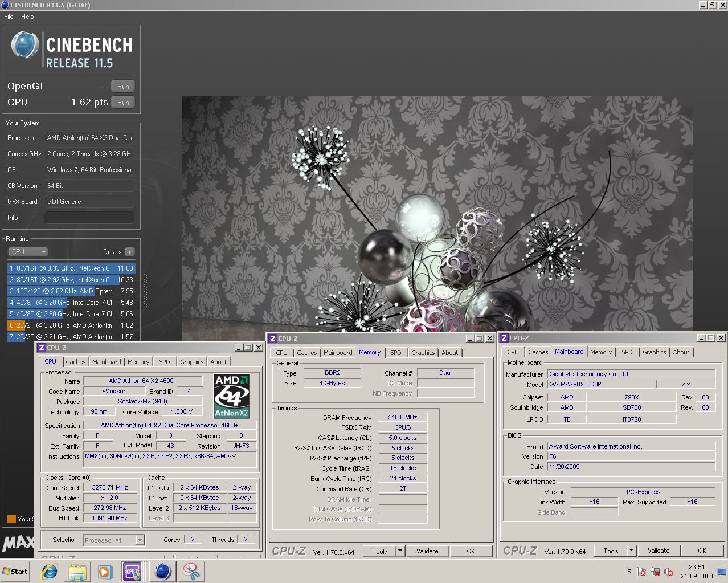Click the Z icon of the Memory CPU-Z window

(x=273, y=339)
